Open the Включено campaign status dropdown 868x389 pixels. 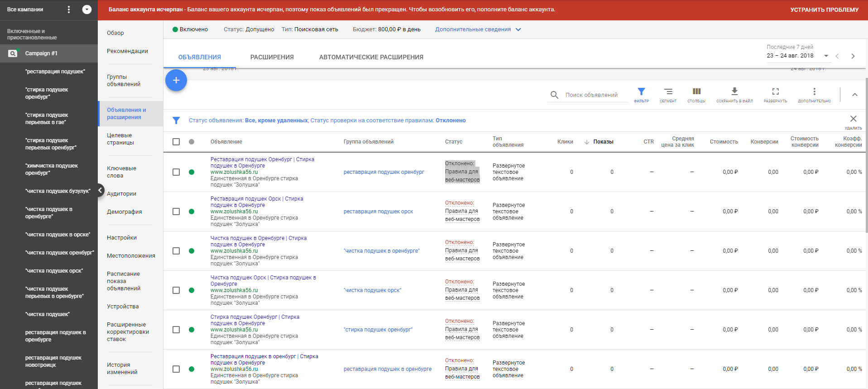click(190, 29)
